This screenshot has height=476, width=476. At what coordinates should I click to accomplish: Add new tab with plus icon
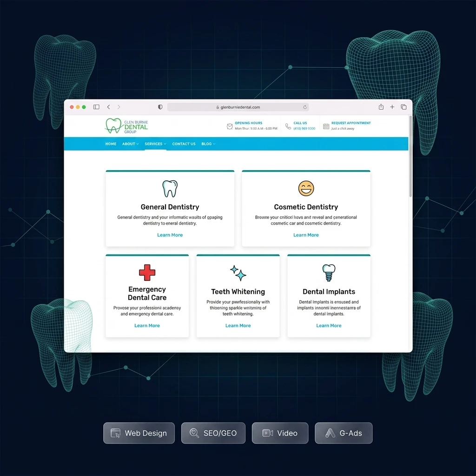(392, 107)
